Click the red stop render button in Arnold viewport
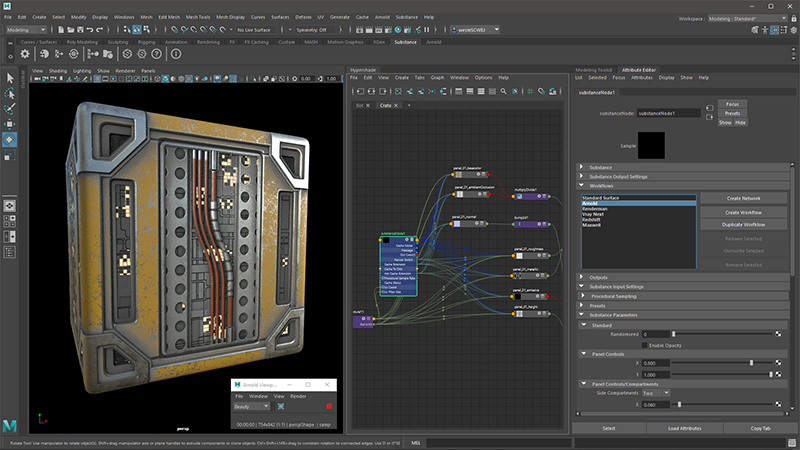 328,407
